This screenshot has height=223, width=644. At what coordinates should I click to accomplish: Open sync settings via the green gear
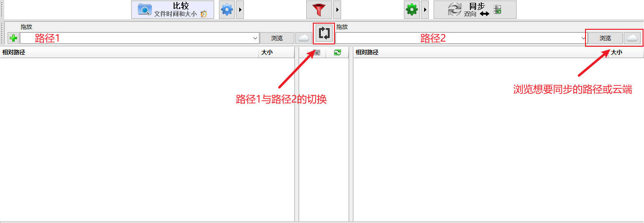click(412, 9)
